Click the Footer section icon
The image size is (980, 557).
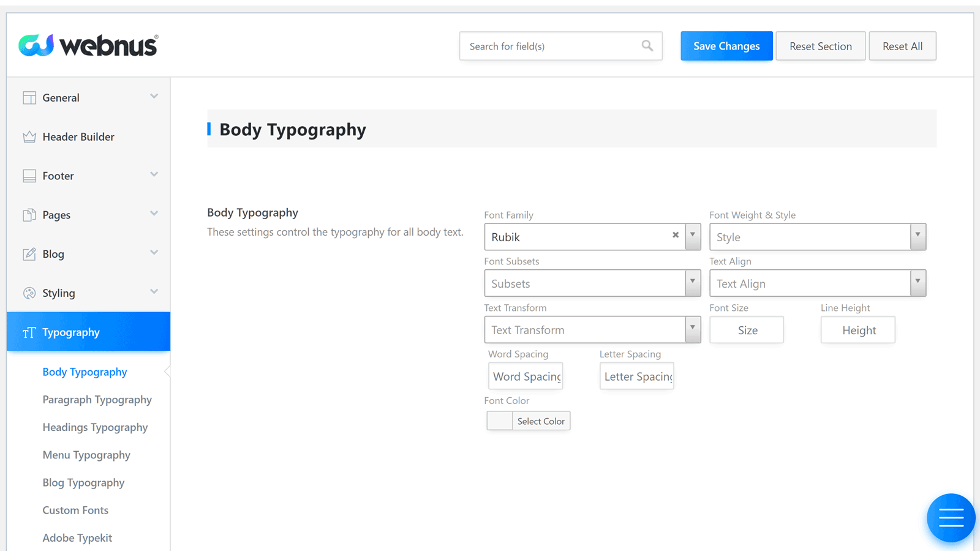coord(29,176)
